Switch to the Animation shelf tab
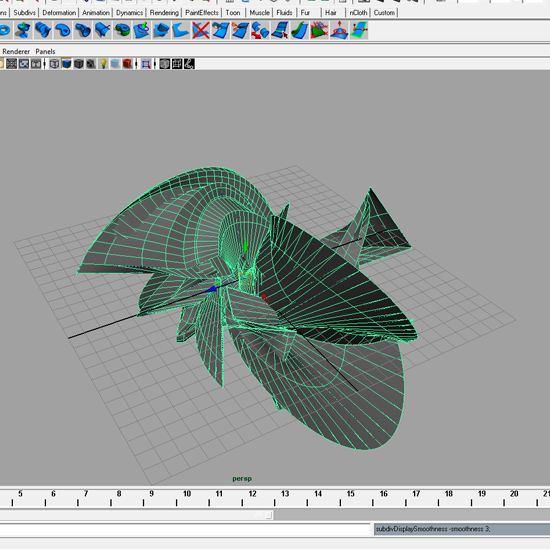Viewport: 550px width, 550px height. (96, 13)
